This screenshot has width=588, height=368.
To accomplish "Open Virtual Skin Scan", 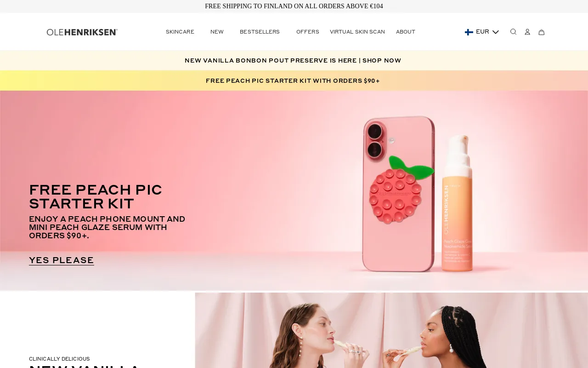I will (357, 32).
